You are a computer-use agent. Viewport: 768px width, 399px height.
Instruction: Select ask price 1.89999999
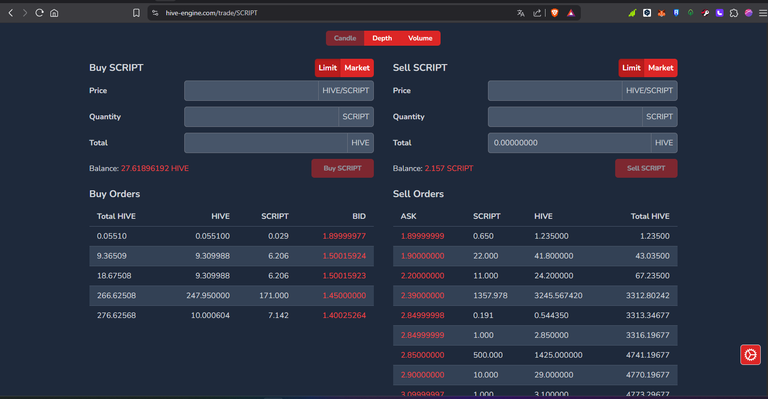pyautogui.click(x=422, y=236)
